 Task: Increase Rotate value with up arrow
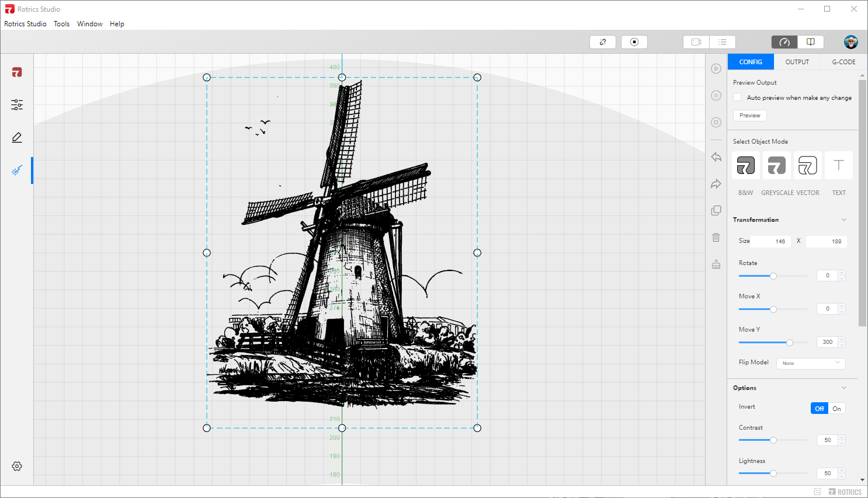point(842,273)
